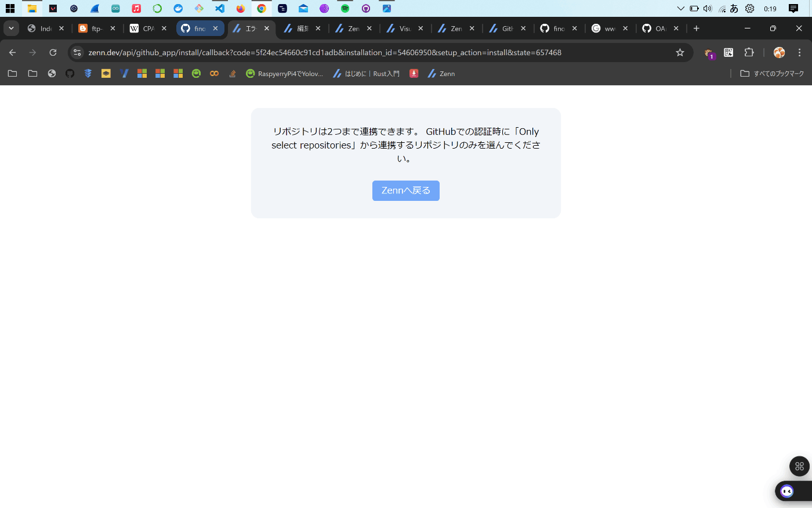Launch Apple Music from the taskbar
Image resolution: width=812 pixels, height=508 pixels.
click(136, 9)
